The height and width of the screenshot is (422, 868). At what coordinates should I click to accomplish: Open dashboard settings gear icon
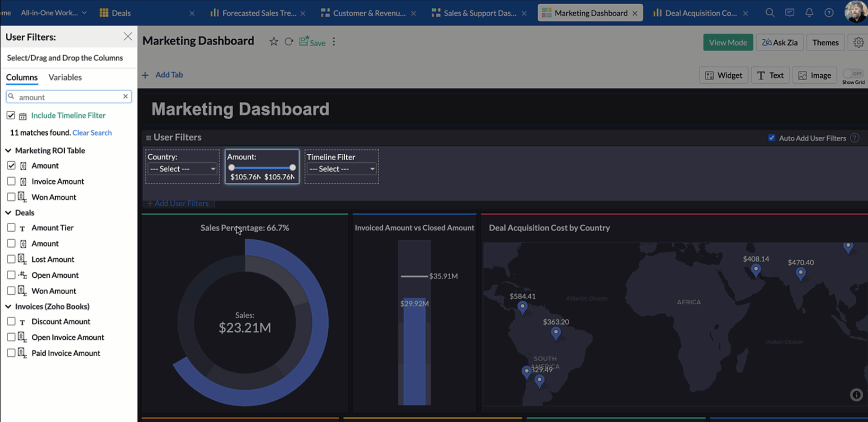tap(858, 42)
